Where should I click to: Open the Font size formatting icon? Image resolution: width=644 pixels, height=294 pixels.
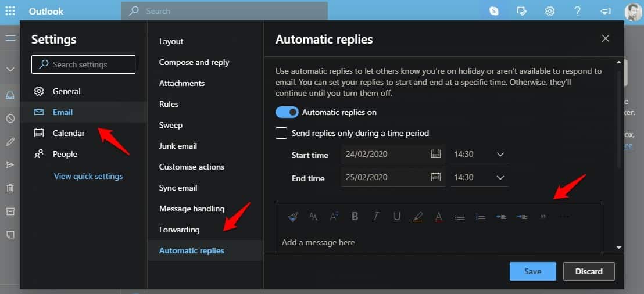pyautogui.click(x=313, y=216)
